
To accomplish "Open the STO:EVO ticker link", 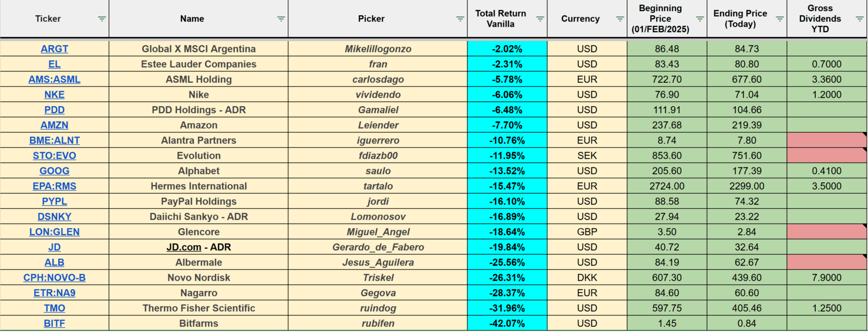I will (55, 155).
